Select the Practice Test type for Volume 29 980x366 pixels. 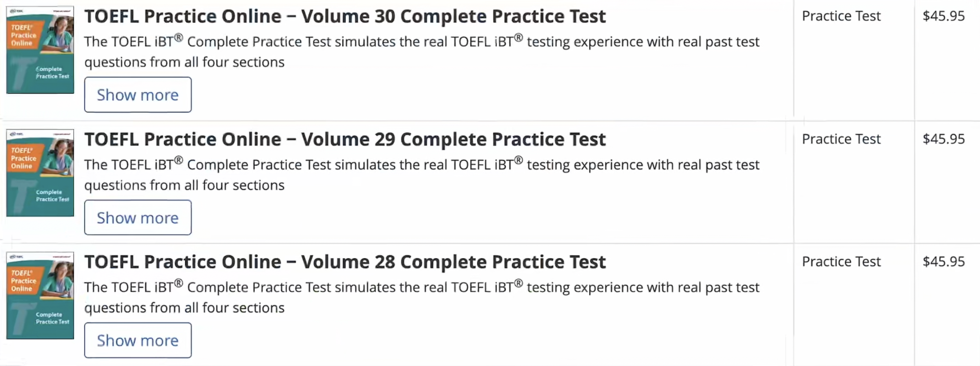point(841,139)
